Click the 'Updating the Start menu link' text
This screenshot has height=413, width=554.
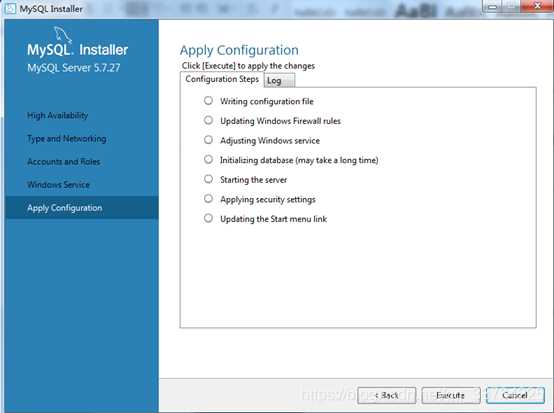(273, 219)
